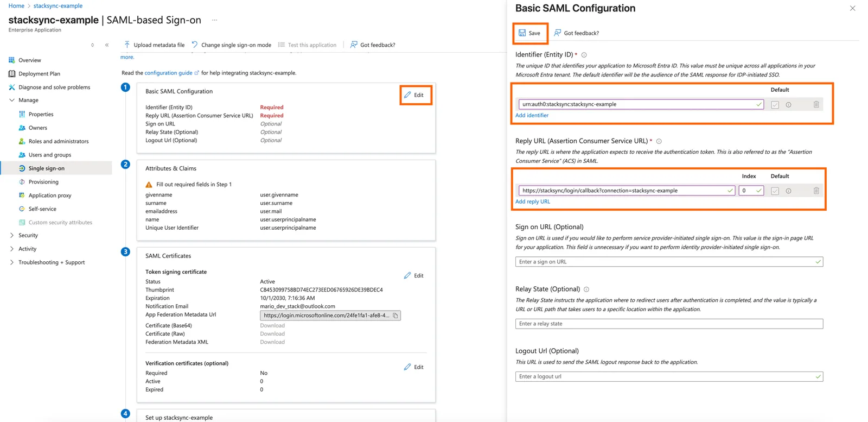Edit the Token signing certificate
Viewport: 868px width, 422px height.
[x=414, y=276]
